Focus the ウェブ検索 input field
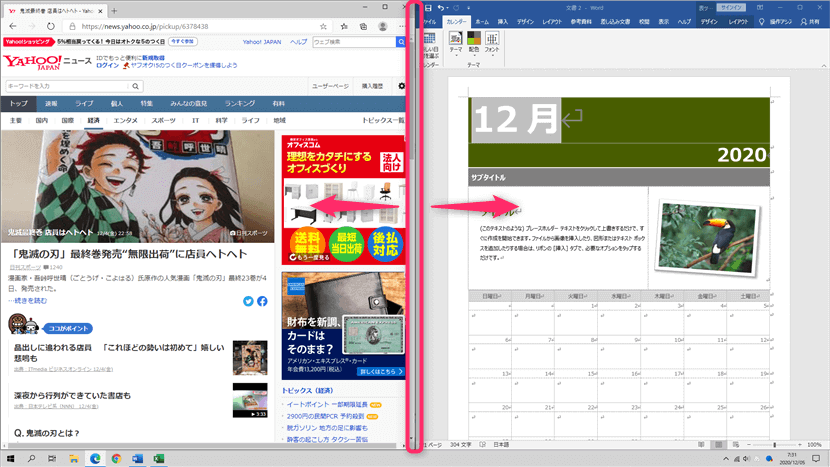The image size is (830, 467). [354, 42]
